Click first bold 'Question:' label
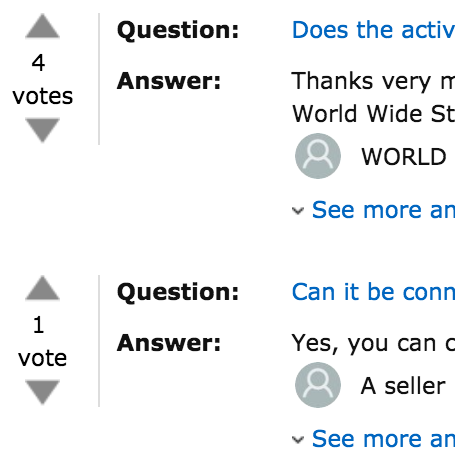The image size is (455, 469). 178,31
